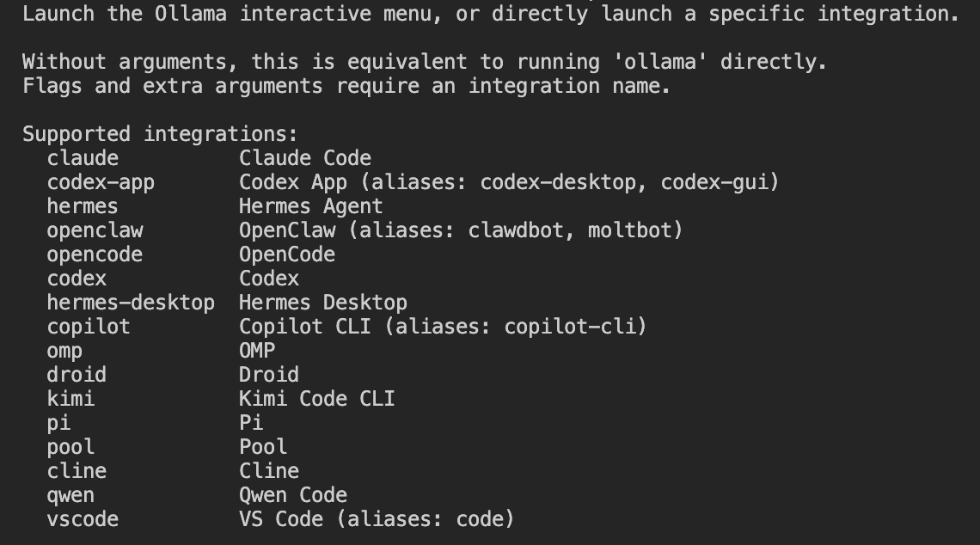Click the 'codex-app' integration name
Viewport: 980px width, 545px height.
[101, 182]
